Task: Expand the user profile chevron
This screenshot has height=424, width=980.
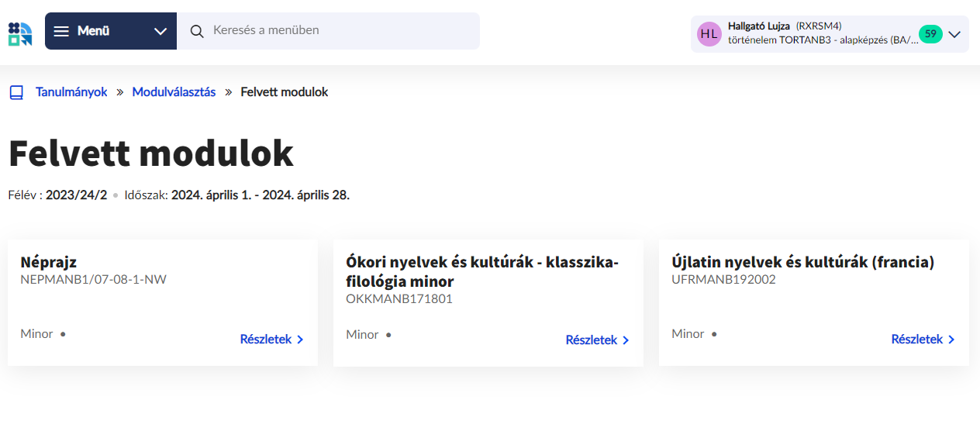Action: (x=954, y=34)
